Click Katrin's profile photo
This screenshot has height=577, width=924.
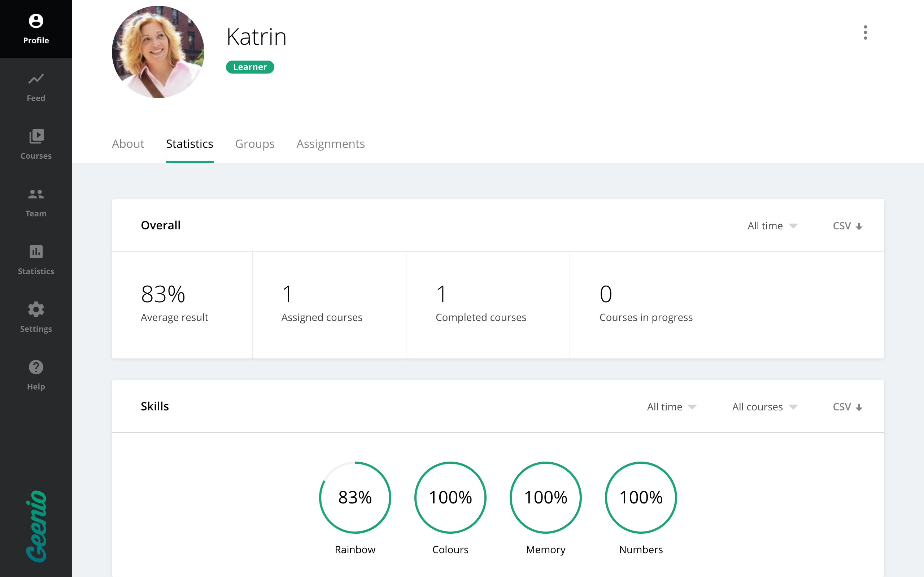[158, 52]
